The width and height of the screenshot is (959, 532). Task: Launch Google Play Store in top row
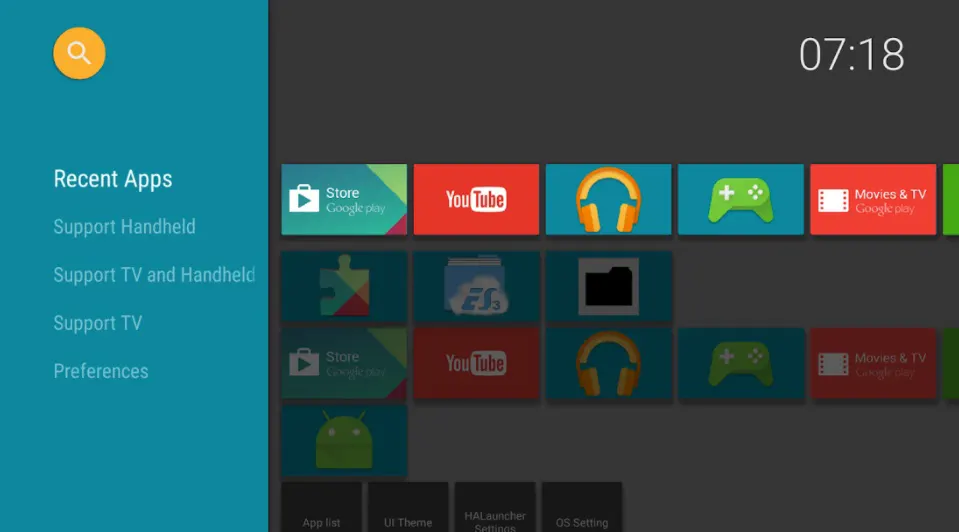[344, 199]
